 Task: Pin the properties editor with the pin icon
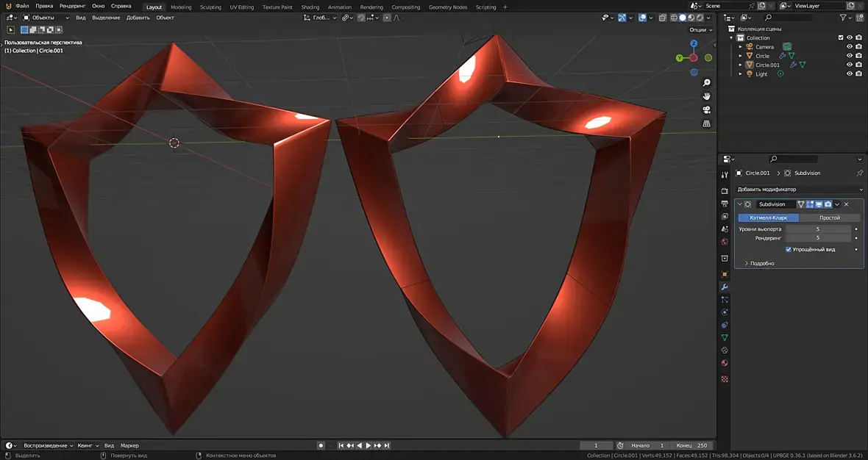pyautogui.click(x=859, y=173)
